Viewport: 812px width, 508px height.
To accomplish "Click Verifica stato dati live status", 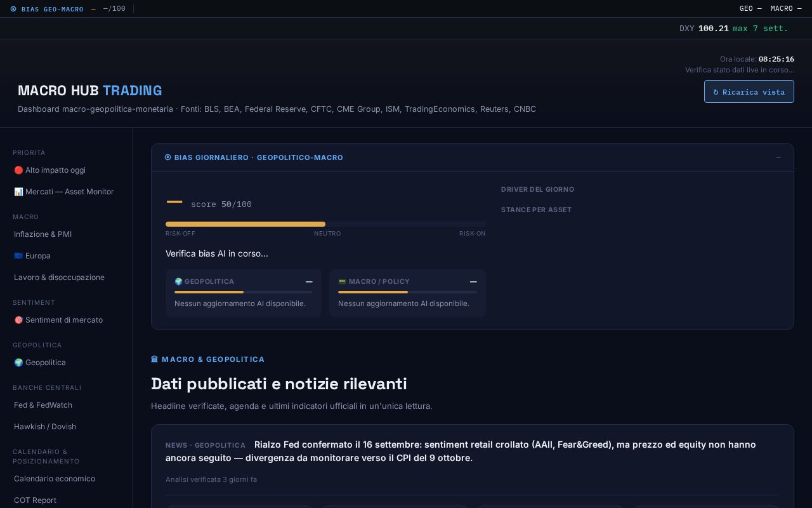I will [740, 70].
